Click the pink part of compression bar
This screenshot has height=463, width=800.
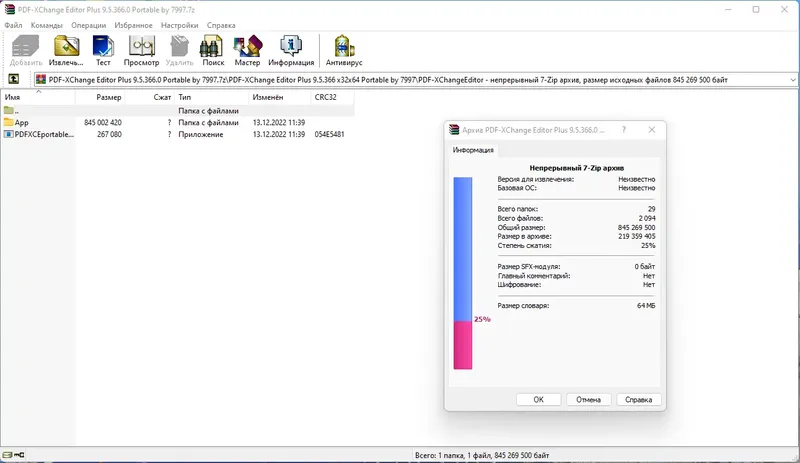point(463,345)
